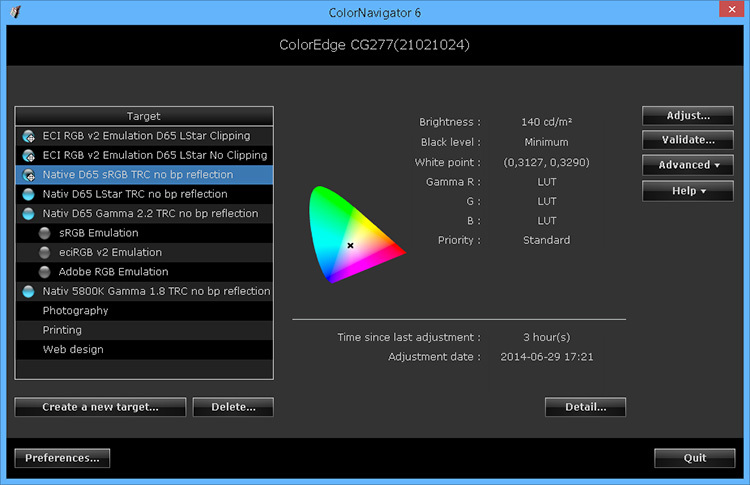Click the brightness value 140 cd/m²

point(547,122)
